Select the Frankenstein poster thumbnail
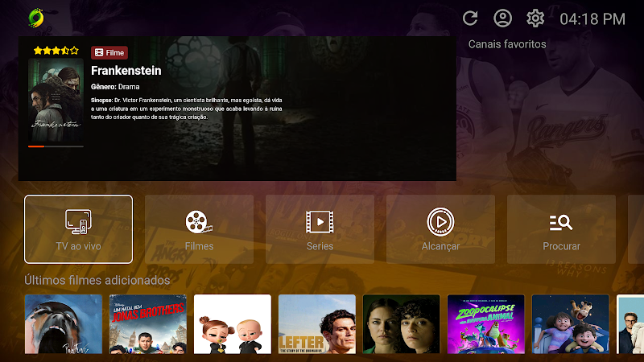 coord(56,100)
